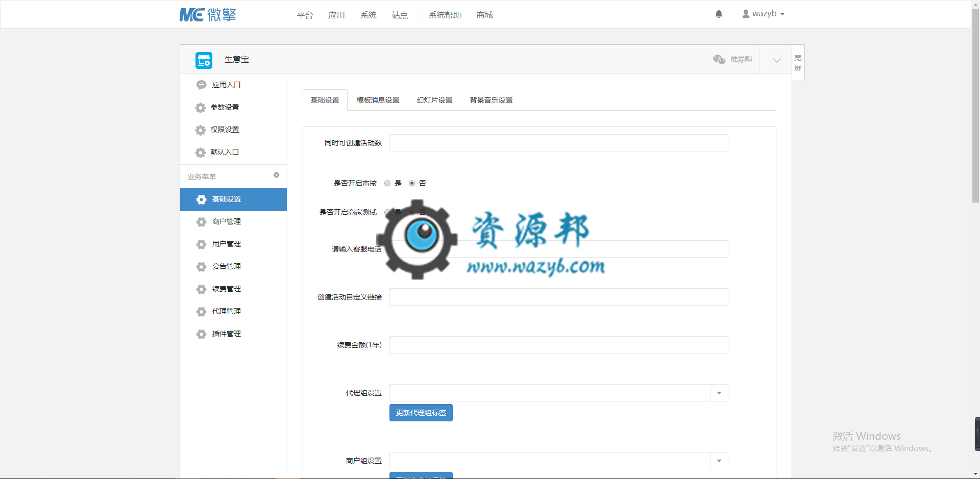The image size is (980, 479).
Task: Open the 平台 top menu
Action: click(305, 15)
